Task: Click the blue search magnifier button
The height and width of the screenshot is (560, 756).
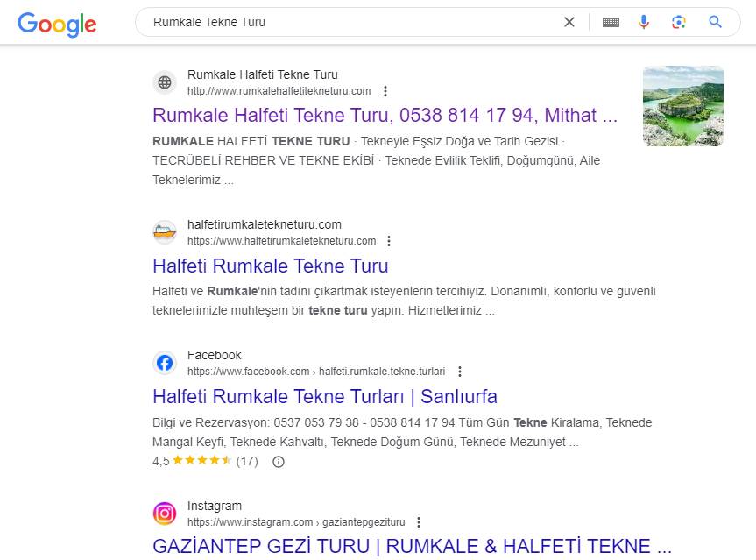Action: tap(716, 22)
